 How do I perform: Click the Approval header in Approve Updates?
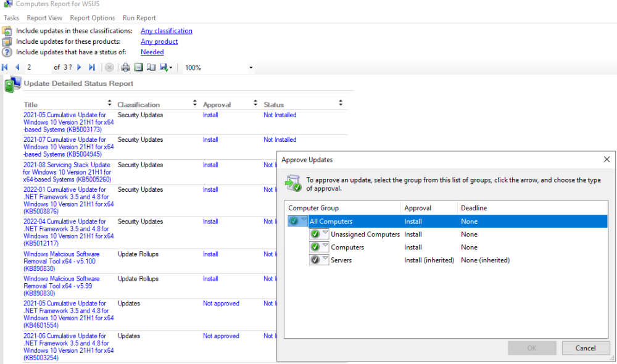(x=429, y=208)
